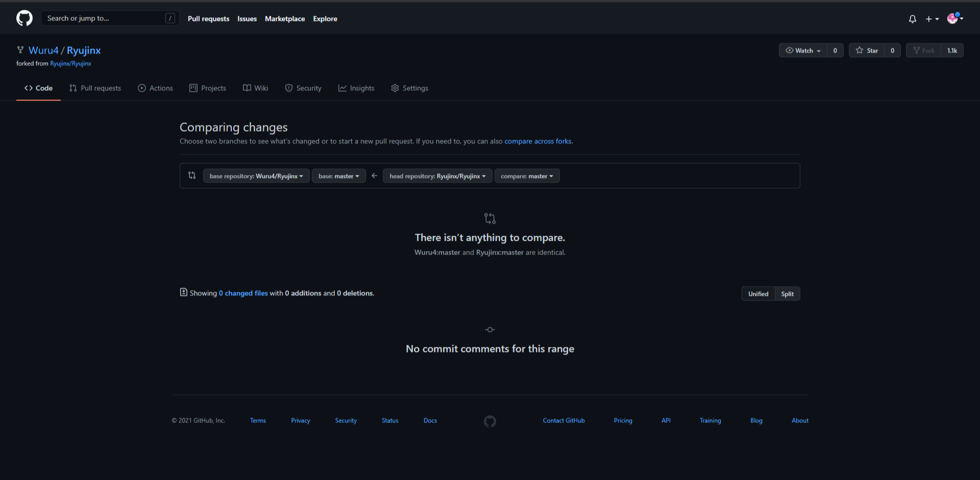
Task: Select Split diff view
Action: [787, 294]
